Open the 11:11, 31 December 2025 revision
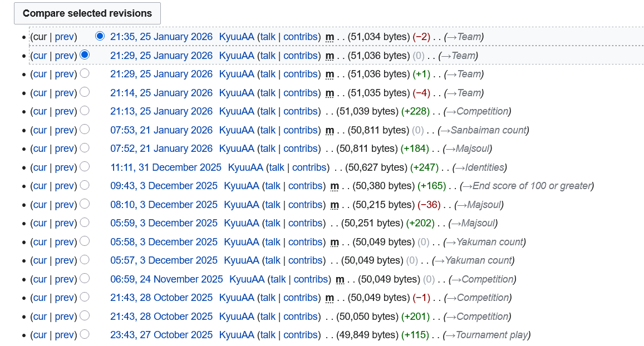This screenshot has height=346, width=644. click(x=166, y=167)
